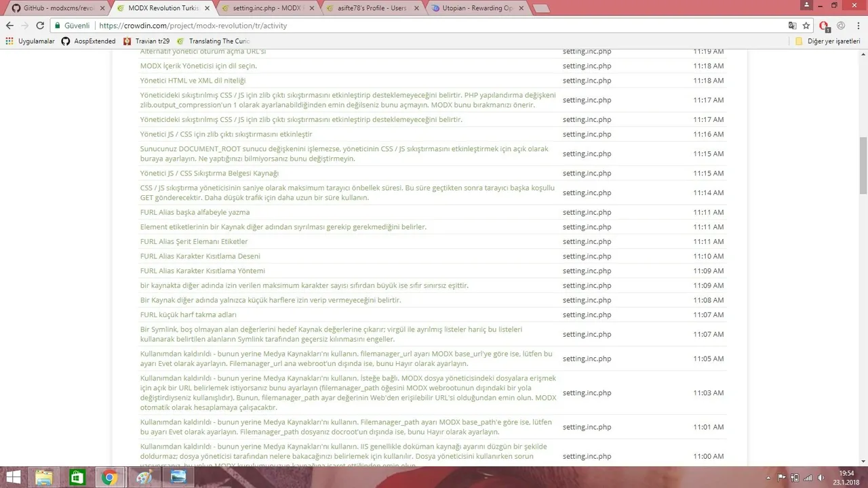
Task: Open the volume speaker tray icon
Action: 820,478
